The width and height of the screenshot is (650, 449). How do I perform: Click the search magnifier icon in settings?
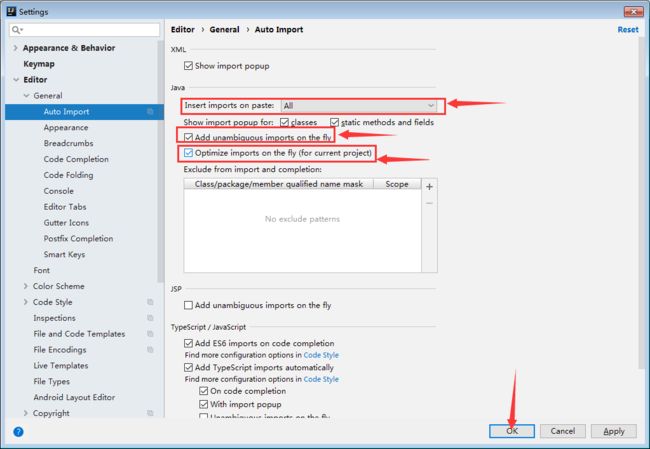coord(17,30)
